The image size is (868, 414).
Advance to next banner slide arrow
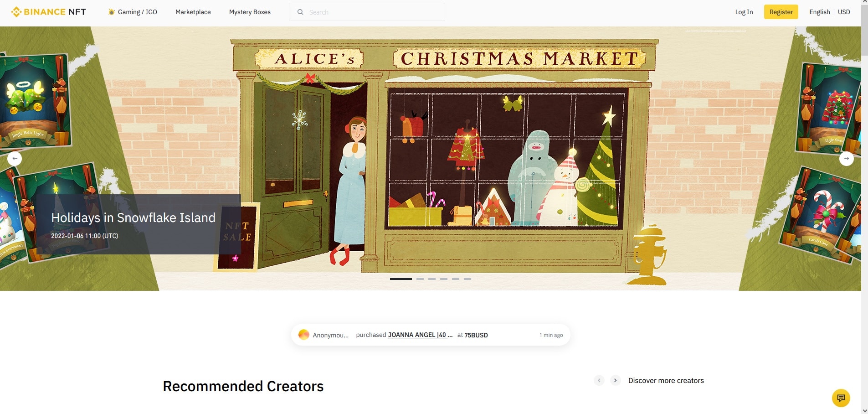(x=846, y=158)
